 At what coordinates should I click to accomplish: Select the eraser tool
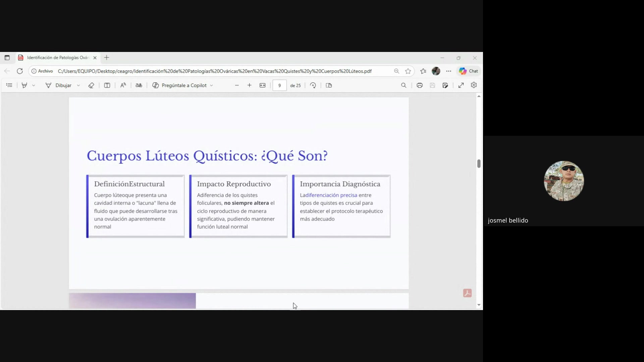[x=91, y=85]
